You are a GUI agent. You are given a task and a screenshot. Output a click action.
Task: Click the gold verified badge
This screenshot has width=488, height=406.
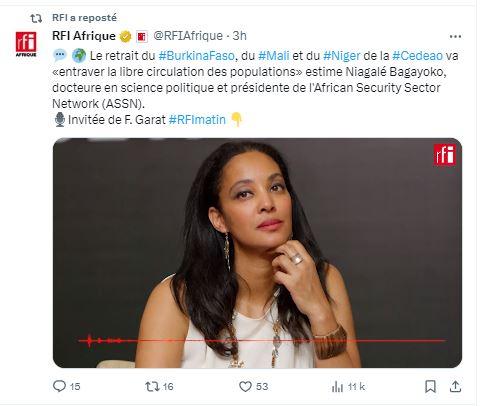[x=126, y=36]
